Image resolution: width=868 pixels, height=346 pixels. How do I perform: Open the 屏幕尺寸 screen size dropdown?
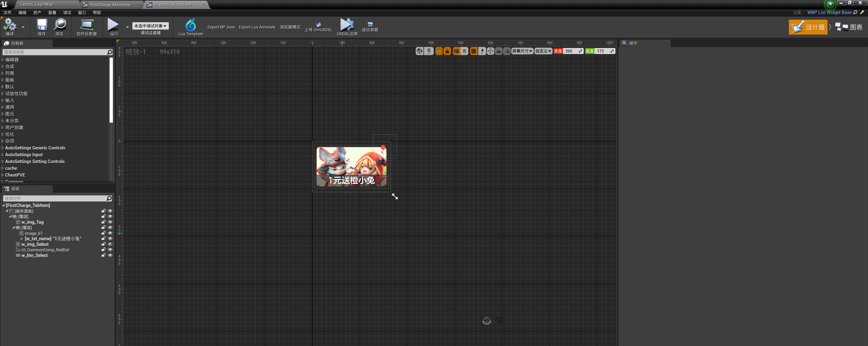pos(522,51)
